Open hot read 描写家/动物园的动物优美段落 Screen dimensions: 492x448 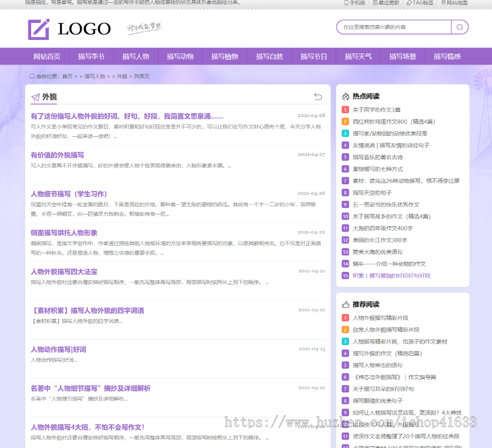pyautogui.click(x=390, y=133)
